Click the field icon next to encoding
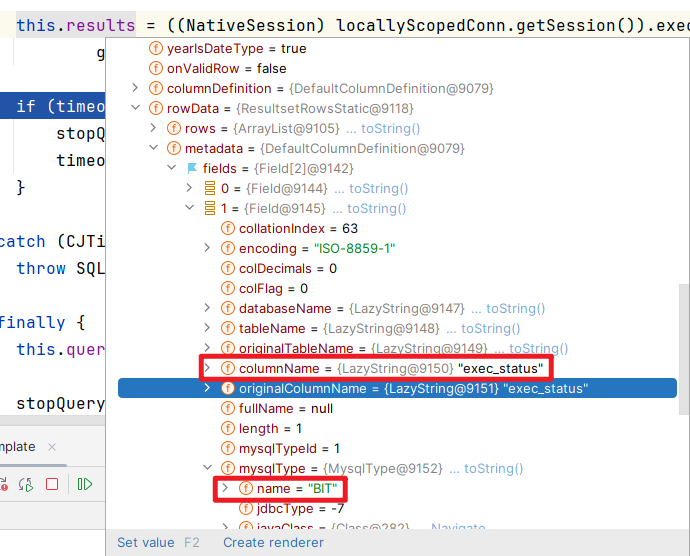The width and height of the screenshot is (690, 556). click(x=228, y=248)
